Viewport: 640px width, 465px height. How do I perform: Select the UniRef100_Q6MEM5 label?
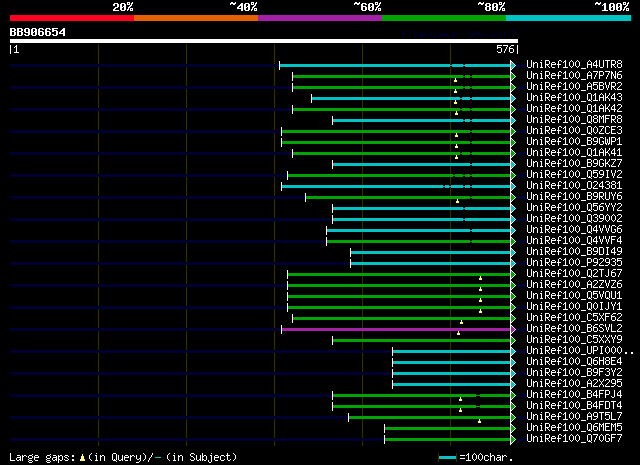pos(574,428)
